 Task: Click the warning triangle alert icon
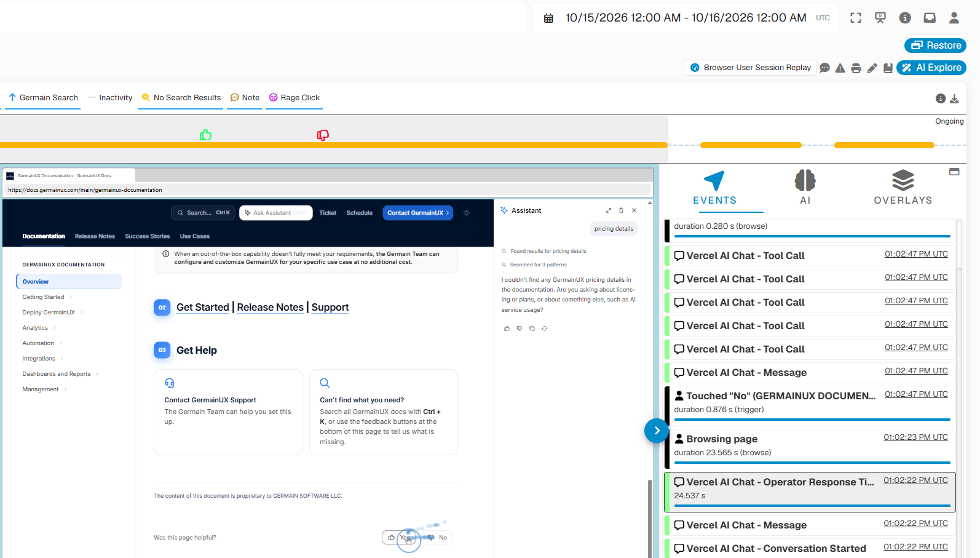pyautogui.click(x=840, y=68)
